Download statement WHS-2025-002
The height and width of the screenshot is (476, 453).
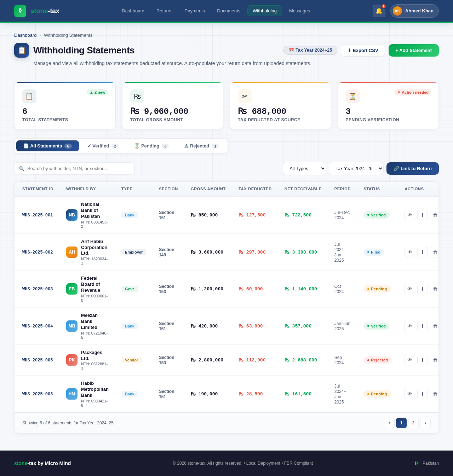[x=422, y=252]
